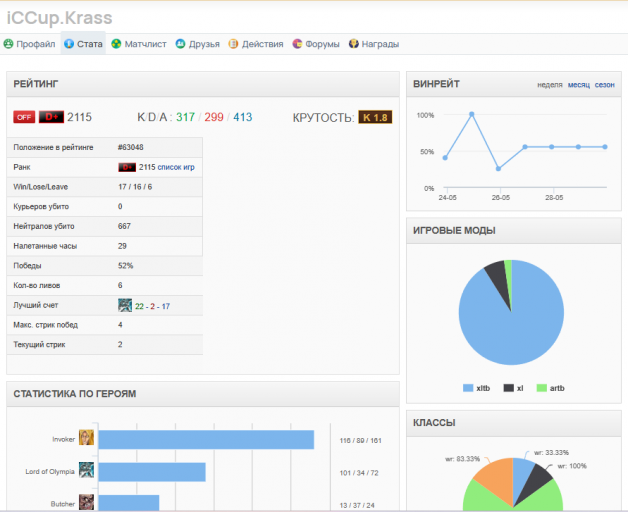The image size is (628, 512).
Task: Click the 299 deaths value
Action: click(214, 117)
